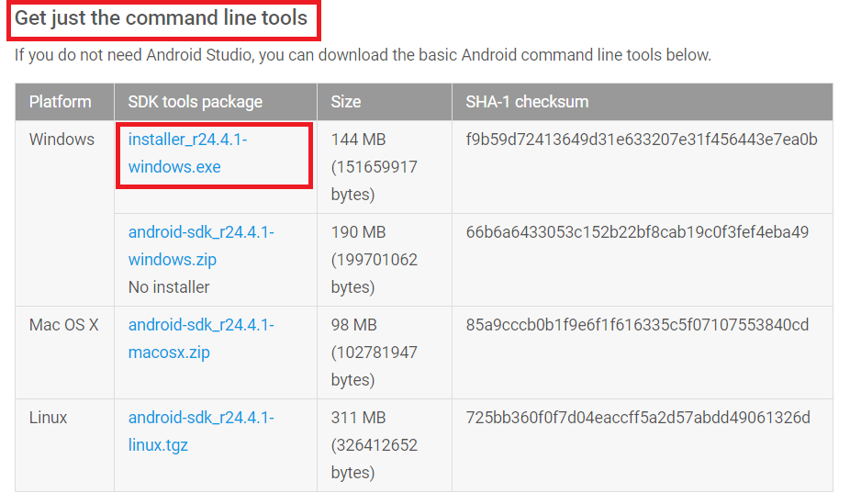Click the SHA-1 checksum column header

pyautogui.click(x=527, y=102)
